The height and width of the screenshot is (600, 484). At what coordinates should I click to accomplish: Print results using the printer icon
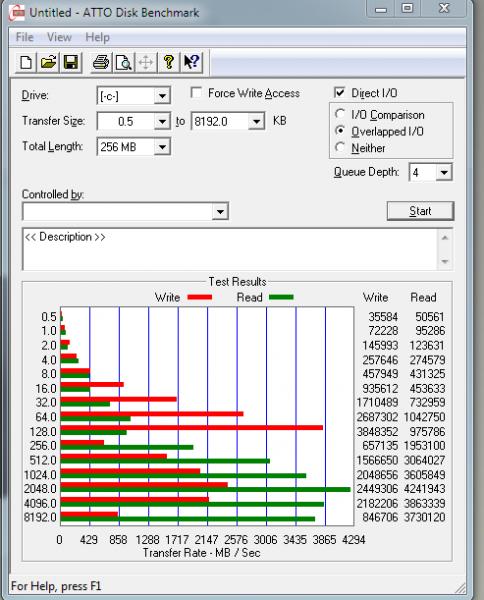pos(101,62)
